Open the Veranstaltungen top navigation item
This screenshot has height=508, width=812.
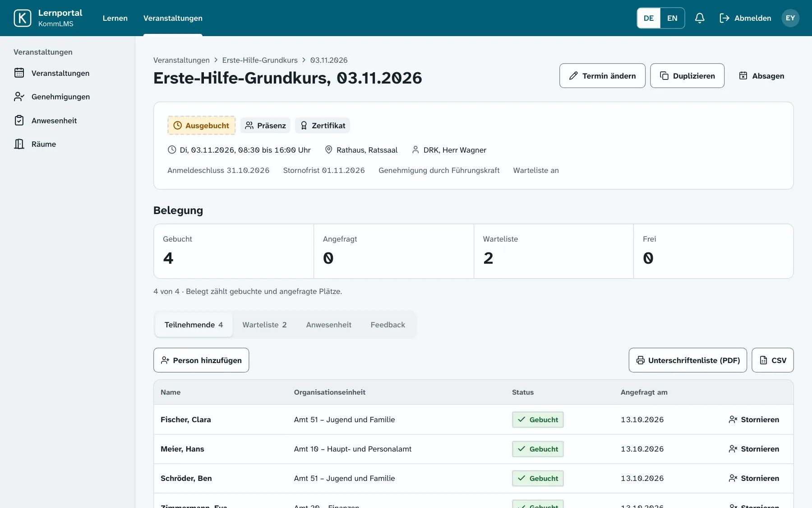173,18
